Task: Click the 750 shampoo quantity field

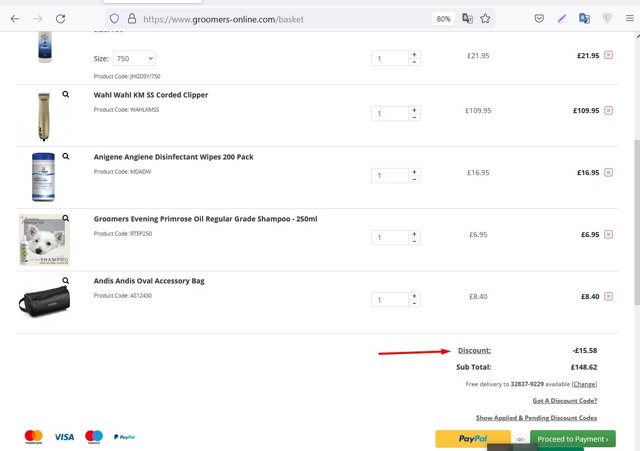Action: tap(390, 58)
